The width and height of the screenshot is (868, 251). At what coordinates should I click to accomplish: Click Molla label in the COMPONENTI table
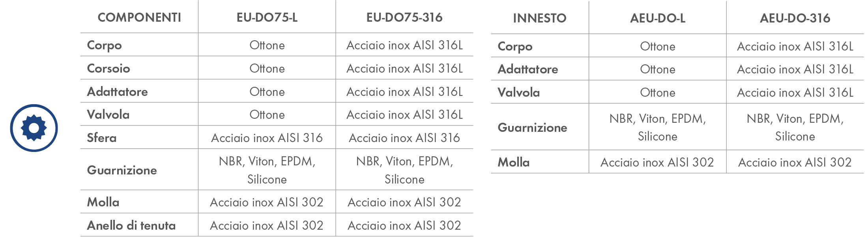click(x=103, y=202)
